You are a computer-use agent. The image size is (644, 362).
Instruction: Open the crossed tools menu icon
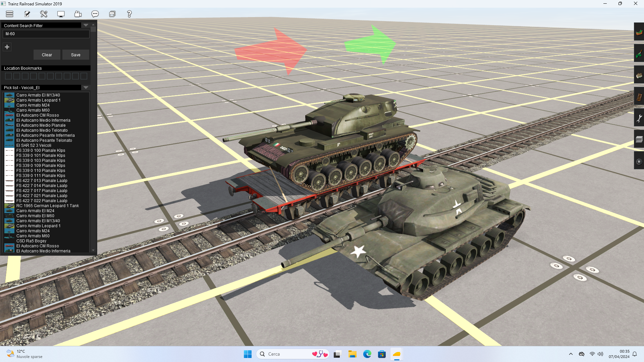[x=44, y=14]
